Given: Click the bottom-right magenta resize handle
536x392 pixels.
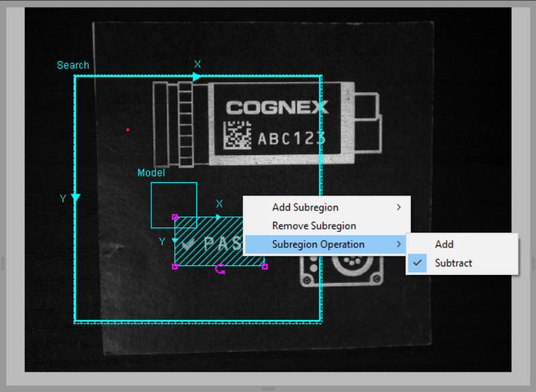Looking at the screenshot, I should (264, 267).
